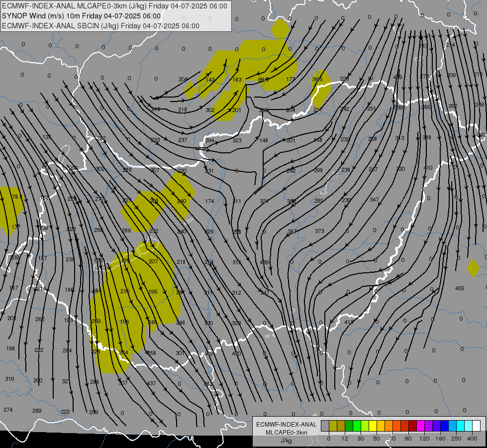Click the grid value 36.5
This screenshot has width=487, height=448.
click(x=317, y=79)
